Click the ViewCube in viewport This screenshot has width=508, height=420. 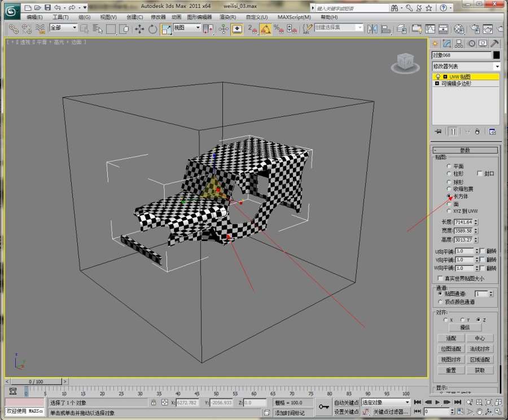pos(405,61)
